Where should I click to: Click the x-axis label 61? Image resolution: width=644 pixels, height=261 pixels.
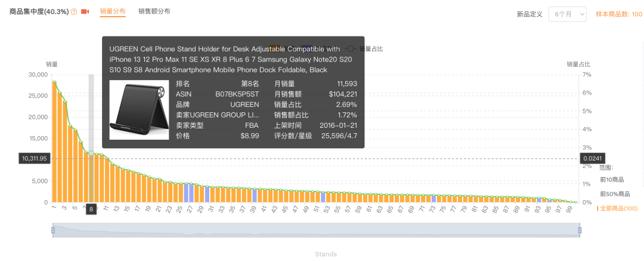coord(369,208)
